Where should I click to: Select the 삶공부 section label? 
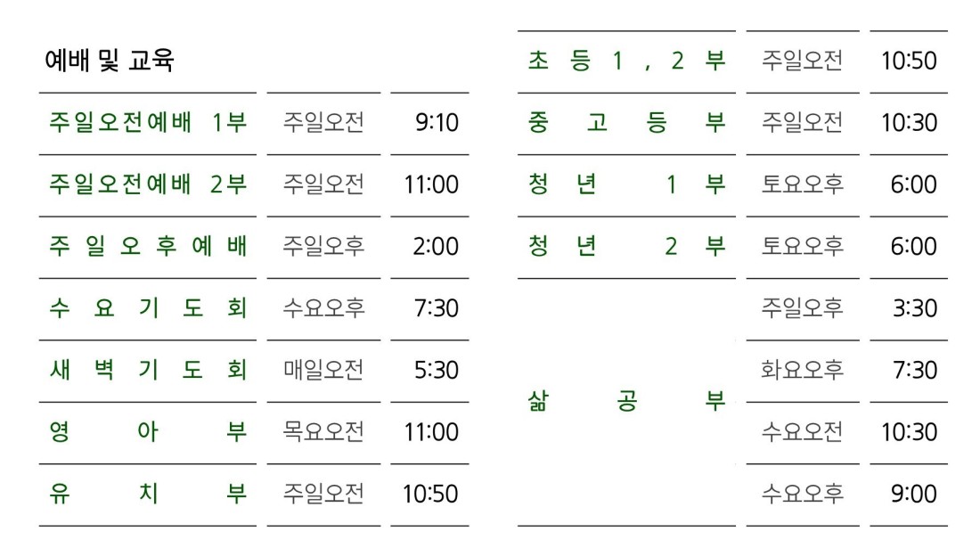(627, 401)
